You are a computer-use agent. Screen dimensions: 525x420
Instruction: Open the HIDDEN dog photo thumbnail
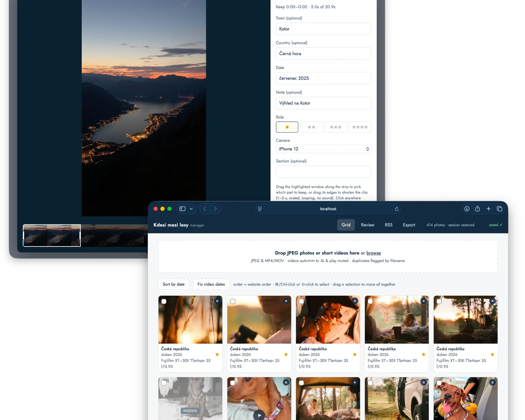[x=190, y=399]
